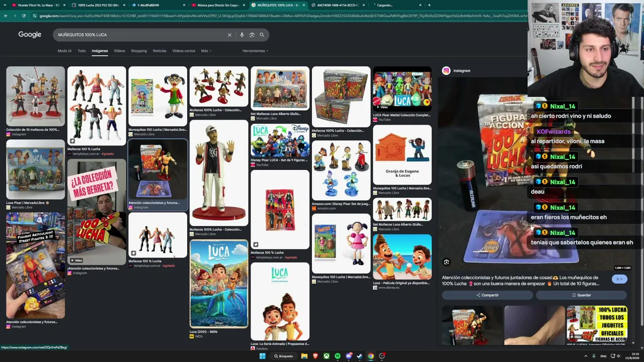The height and width of the screenshot is (362, 644).
Task: Click the 'ENG' language indicator in taskbar
Action: pos(604,356)
